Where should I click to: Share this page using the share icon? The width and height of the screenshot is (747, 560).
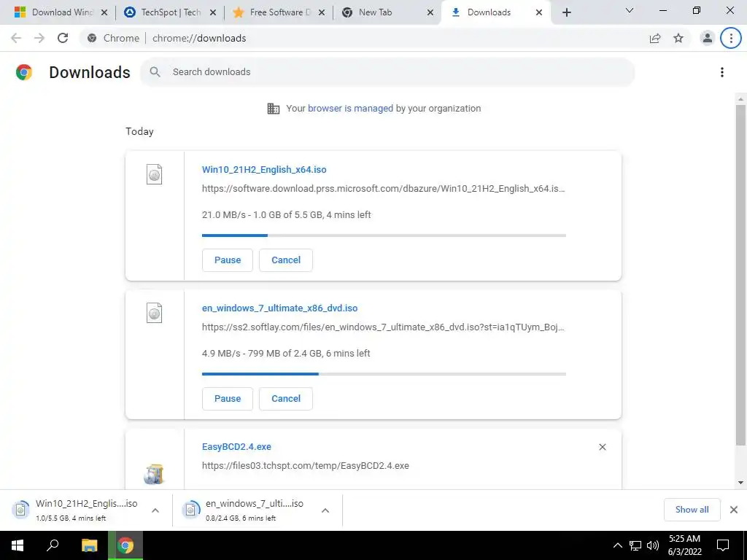click(x=655, y=38)
